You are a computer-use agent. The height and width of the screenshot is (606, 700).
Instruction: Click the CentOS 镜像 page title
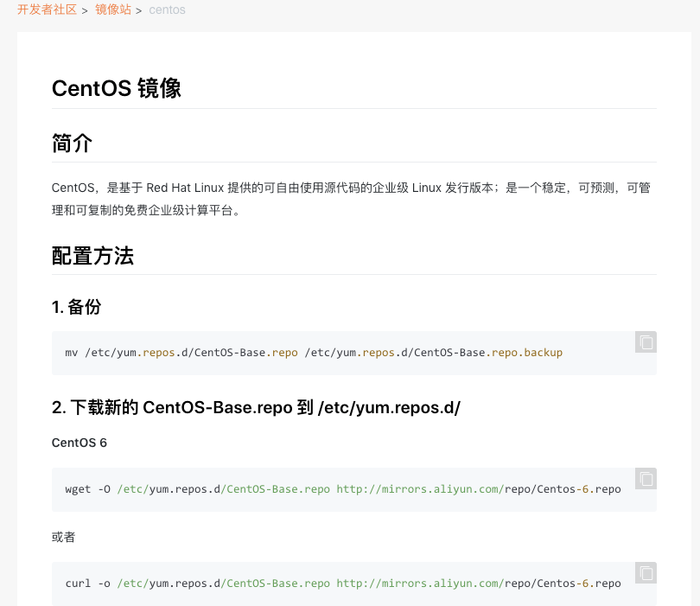point(116,87)
